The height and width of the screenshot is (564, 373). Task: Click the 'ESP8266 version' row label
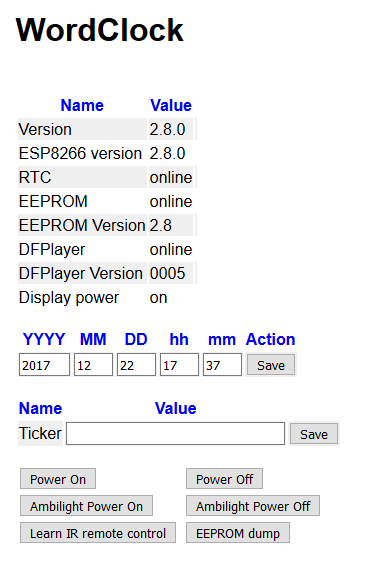point(80,154)
